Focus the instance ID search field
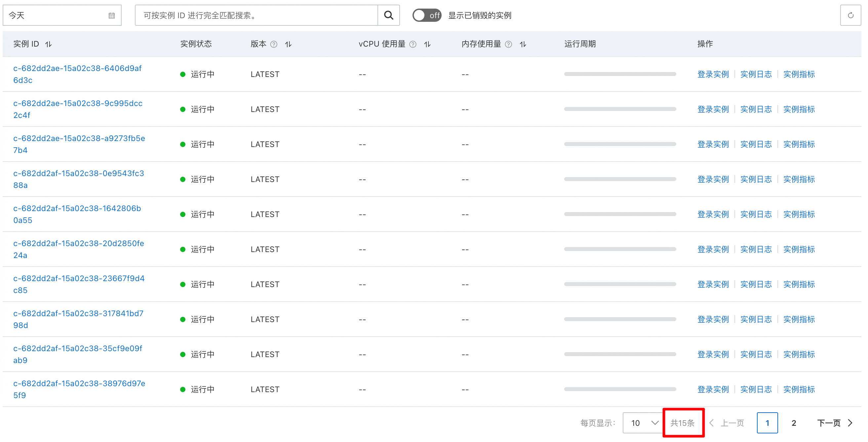The width and height of the screenshot is (868, 442). pyautogui.click(x=256, y=15)
